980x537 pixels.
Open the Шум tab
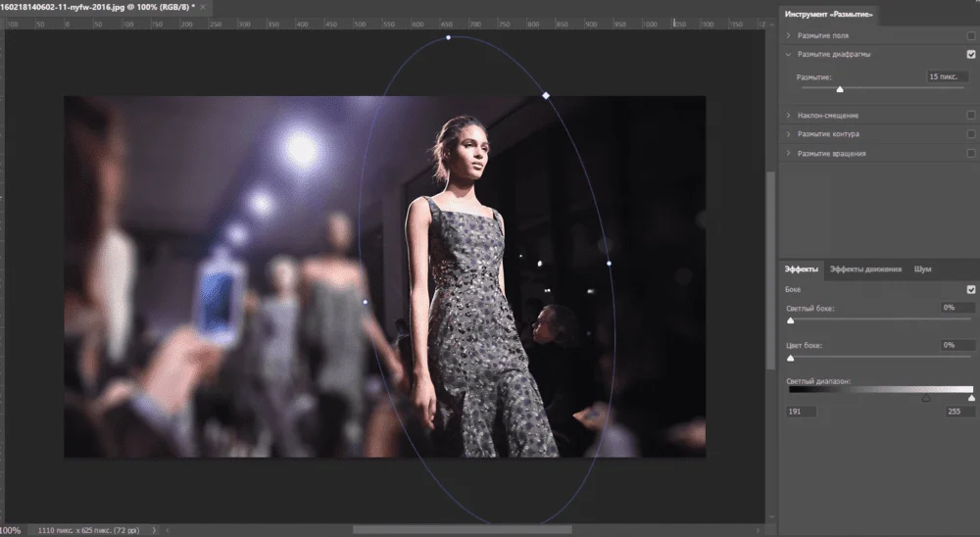922,268
